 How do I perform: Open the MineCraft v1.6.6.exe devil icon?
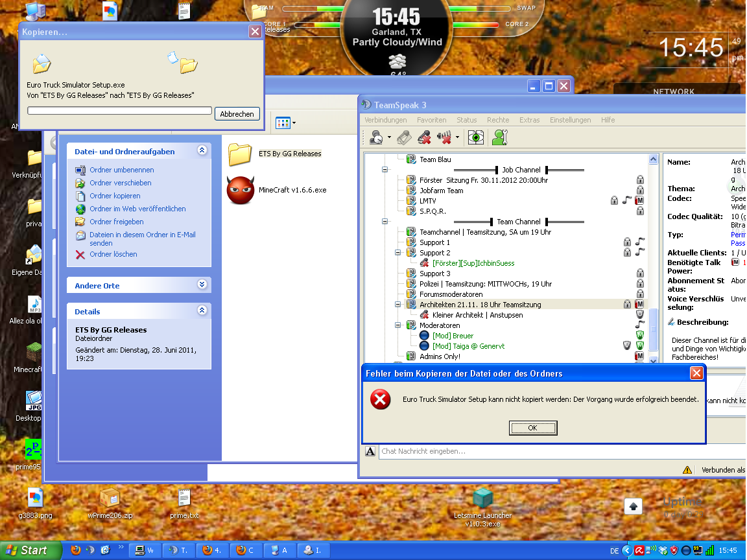241,190
